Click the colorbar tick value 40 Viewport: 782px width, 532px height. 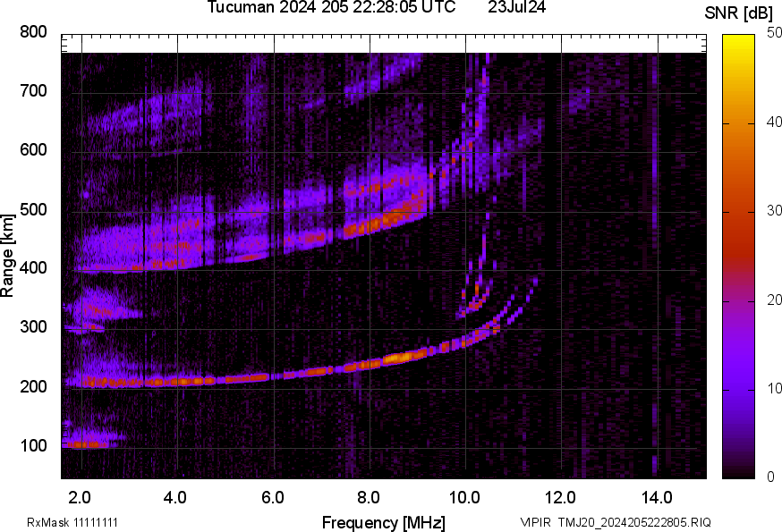[774, 122]
